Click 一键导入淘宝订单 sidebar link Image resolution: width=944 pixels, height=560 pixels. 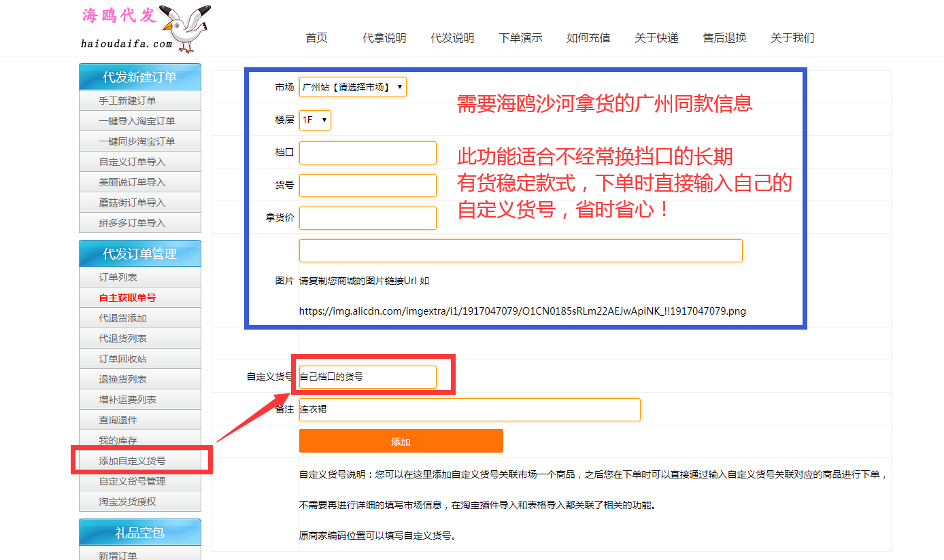tap(137, 121)
